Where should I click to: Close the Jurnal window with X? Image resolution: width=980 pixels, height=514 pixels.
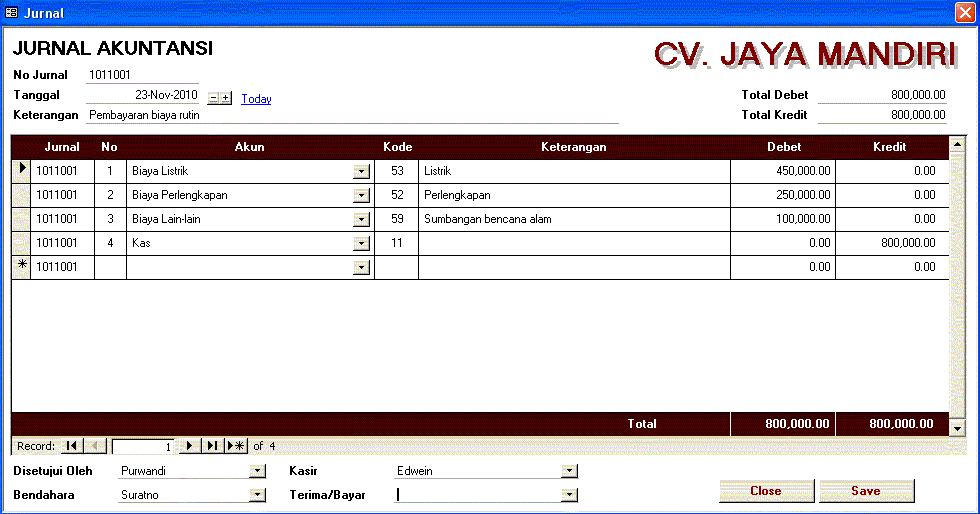coord(965,13)
